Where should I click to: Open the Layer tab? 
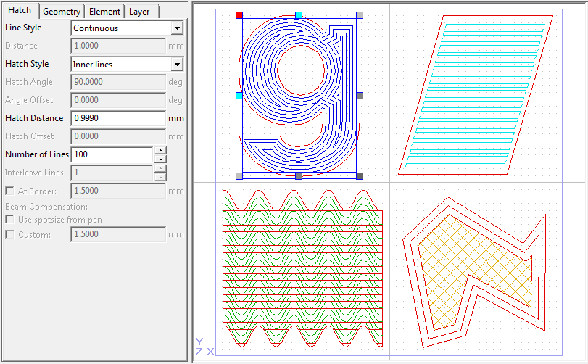[139, 12]
